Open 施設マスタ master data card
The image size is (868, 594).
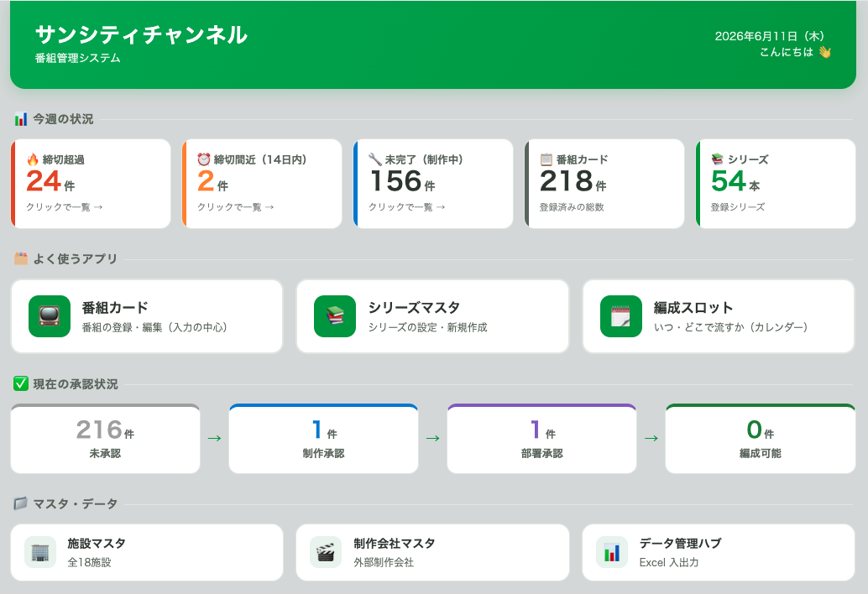click(x=147, y=553)
